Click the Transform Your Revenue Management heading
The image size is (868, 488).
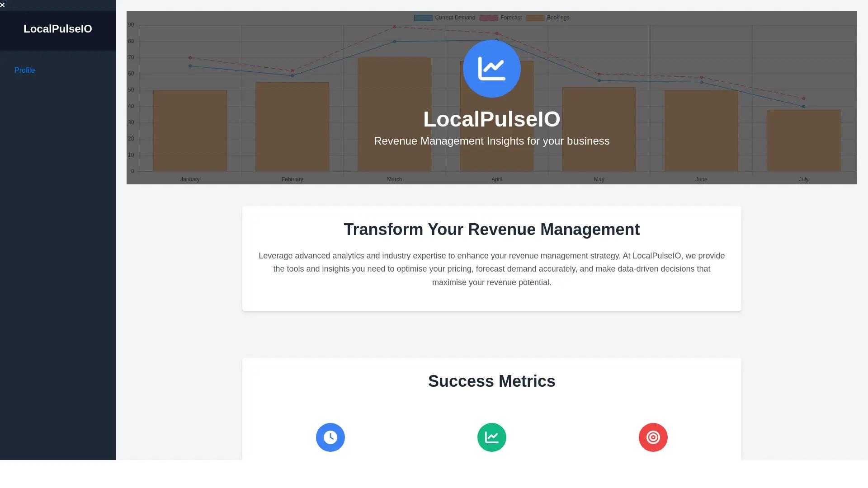click(x=491, y=229)
